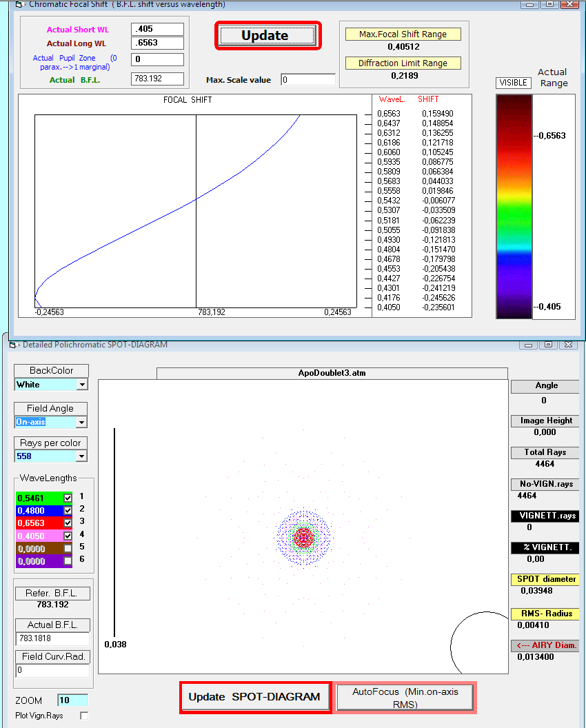586x728 pixels.
Task: Edit the ZOOM value field
Action: (x=72, y=700)
